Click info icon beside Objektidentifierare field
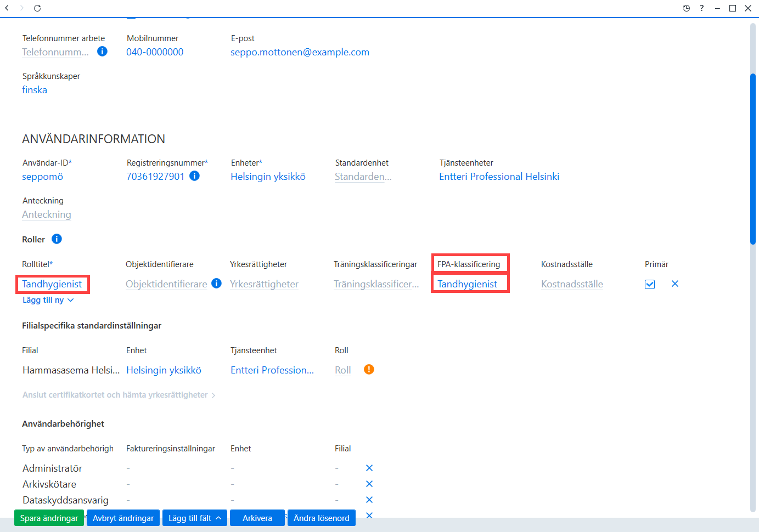 (216, 284)
